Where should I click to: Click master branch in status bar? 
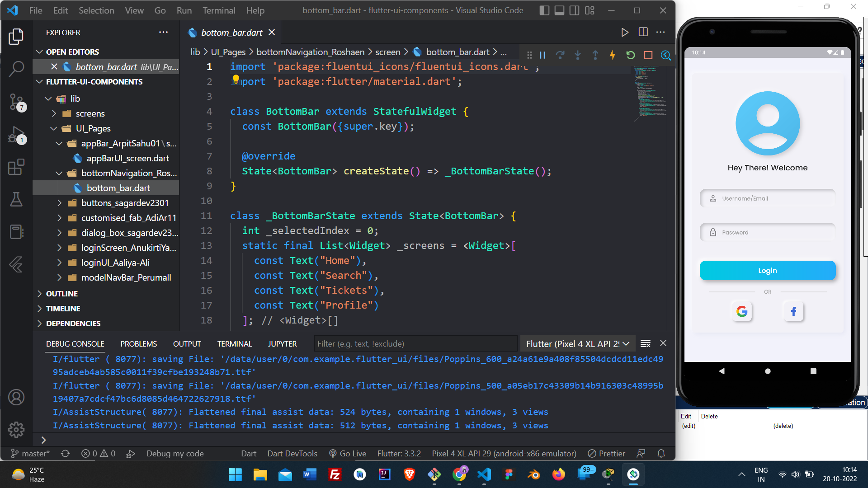click(x=30, y=454)
